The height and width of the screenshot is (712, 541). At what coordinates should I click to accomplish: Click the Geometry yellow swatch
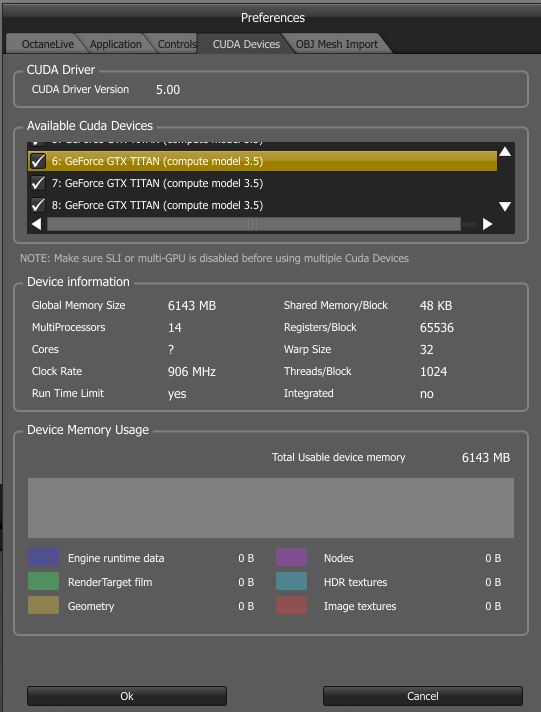click(44, 605)
